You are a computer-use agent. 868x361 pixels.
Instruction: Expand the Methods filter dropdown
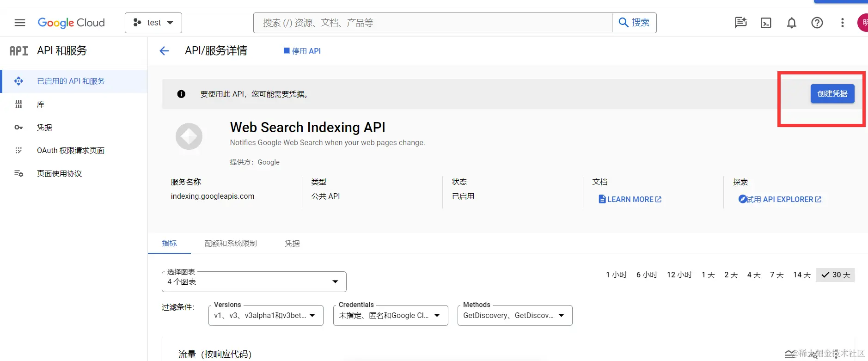point(515,315)
